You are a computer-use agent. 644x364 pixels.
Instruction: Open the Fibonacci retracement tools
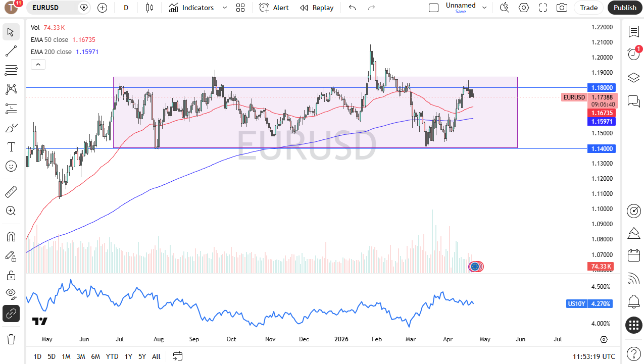[x=11, y=70]
